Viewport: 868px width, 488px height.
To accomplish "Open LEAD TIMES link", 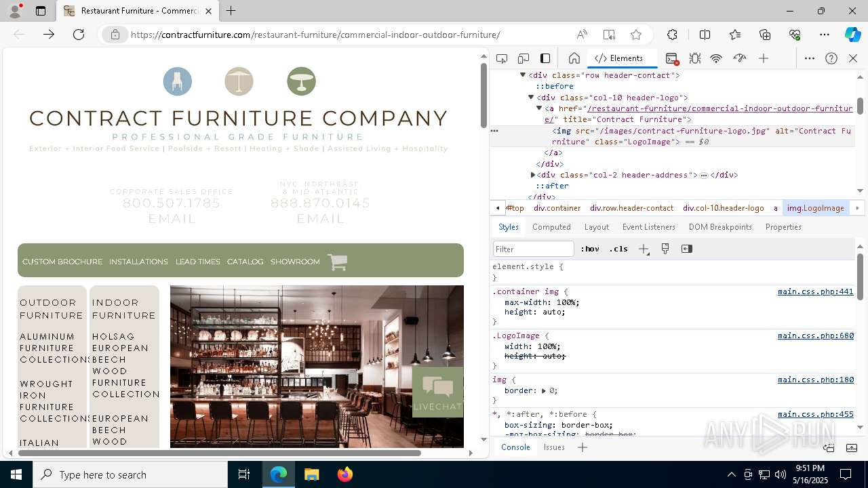I will 198,262.
